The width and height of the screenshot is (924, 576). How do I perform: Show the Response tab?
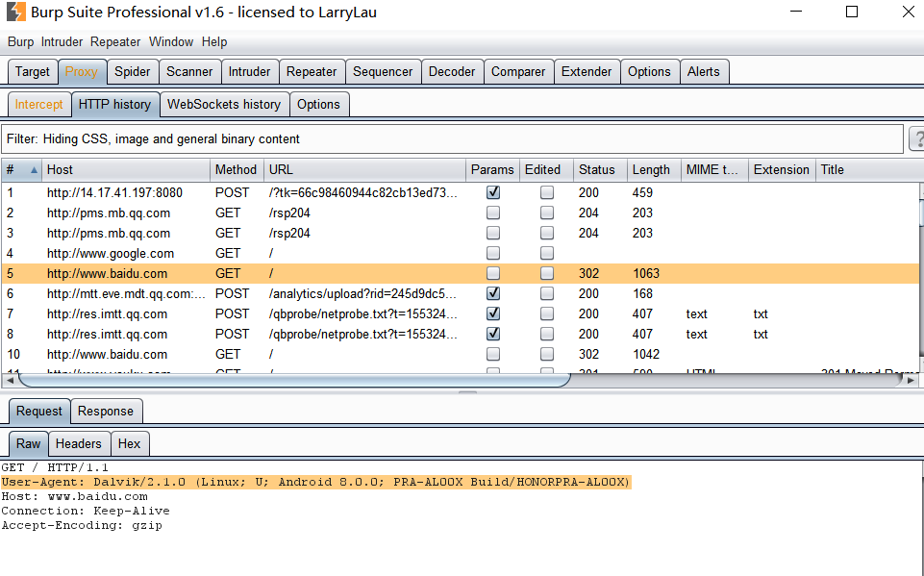pos(106,411)
